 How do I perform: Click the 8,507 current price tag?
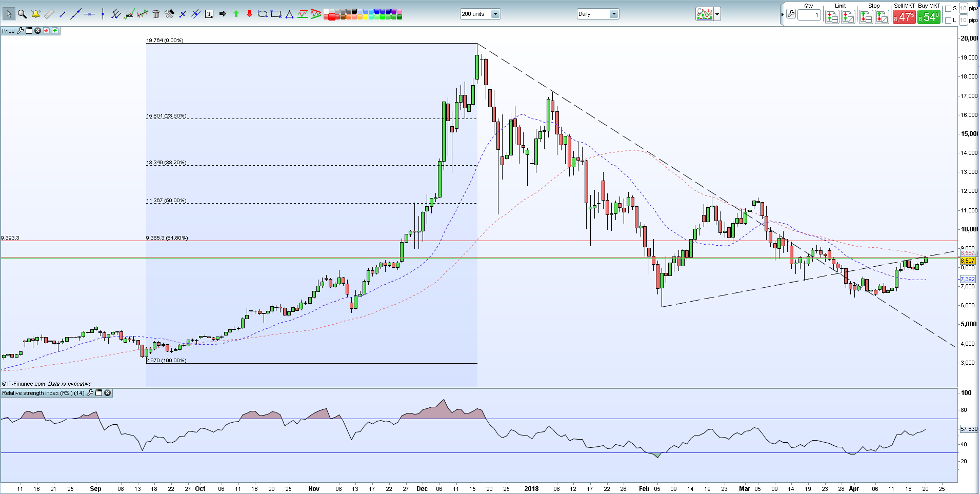pyautogui.click(x=968, y=261)
